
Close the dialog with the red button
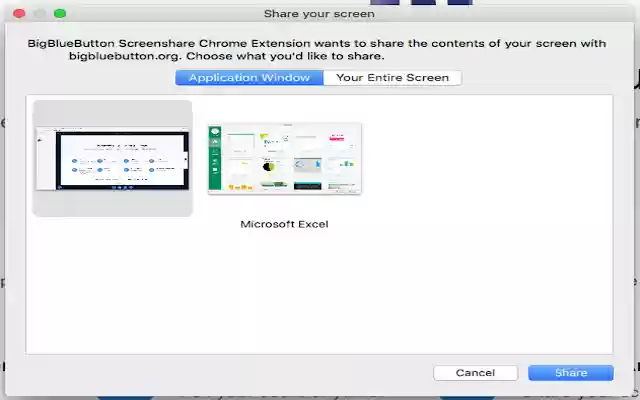[x=19, y=13]
